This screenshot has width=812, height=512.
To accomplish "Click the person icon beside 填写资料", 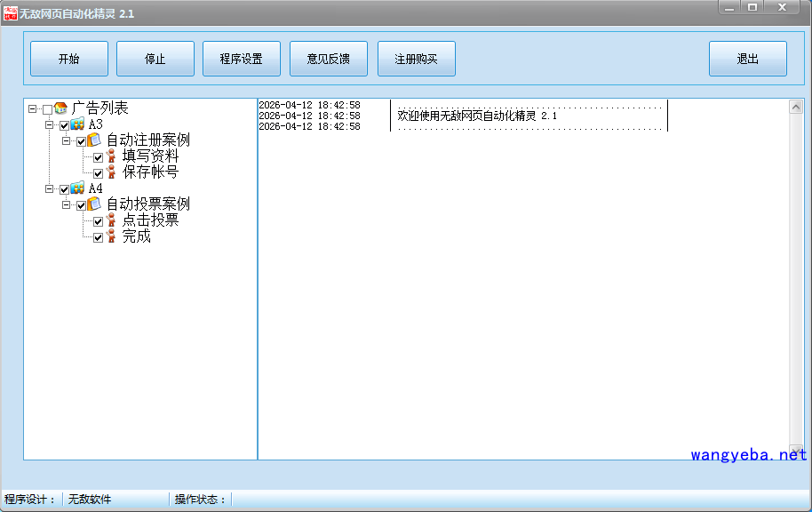I will tap(111, 156).
